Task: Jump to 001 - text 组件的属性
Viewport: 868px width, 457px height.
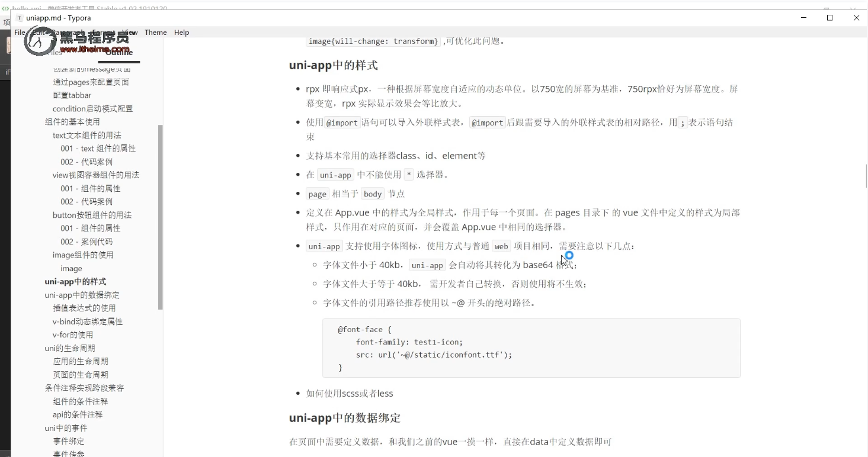Action: click(x=98, y=149)
